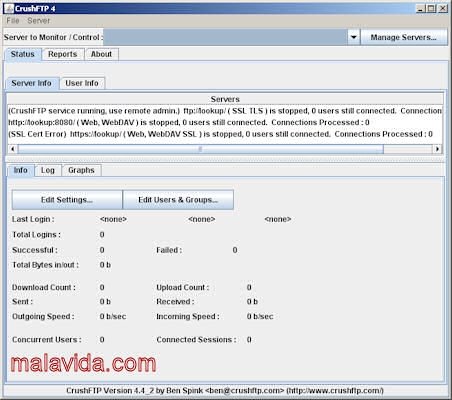452x400 pixels.
Task: Click the Outgoing Speed label
Action: pyautogui.click(x=43, y=316)
